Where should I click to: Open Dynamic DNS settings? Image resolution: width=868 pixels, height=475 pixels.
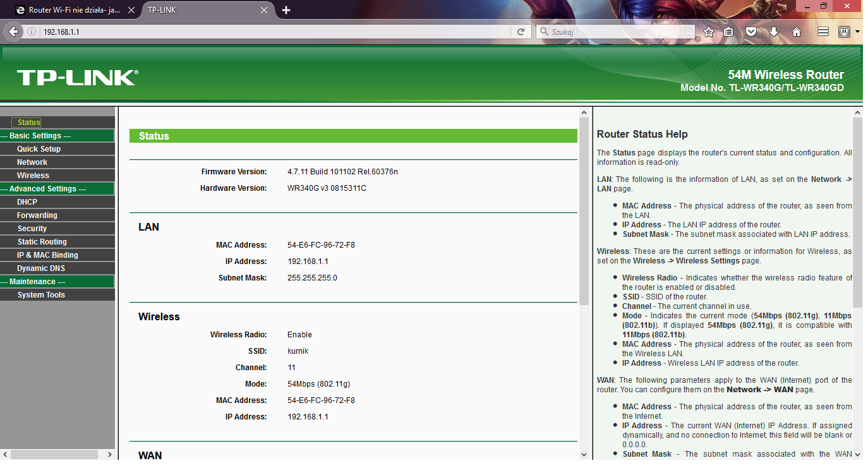click(41, 268)
